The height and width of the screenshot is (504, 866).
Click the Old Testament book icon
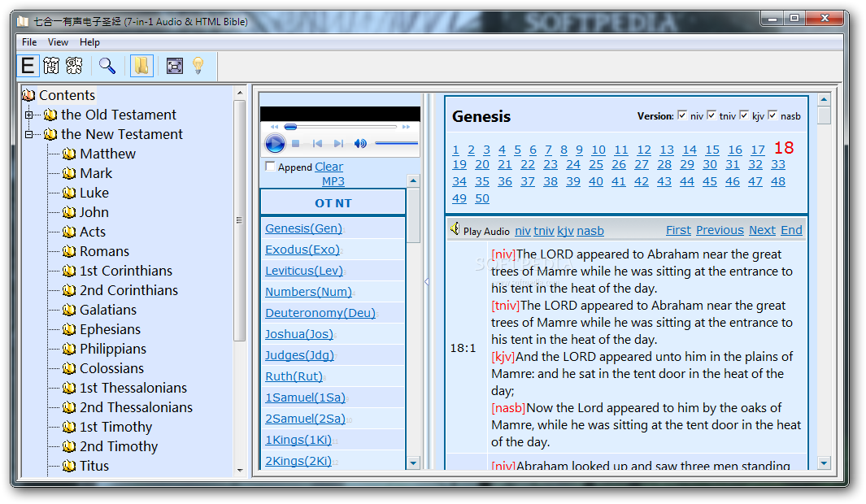tap(50, 115)
